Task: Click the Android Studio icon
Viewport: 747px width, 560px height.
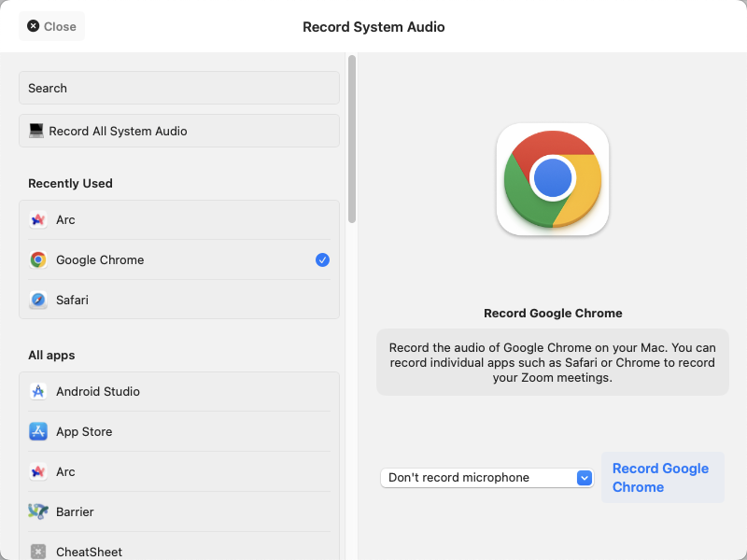Action: (38, 391)
